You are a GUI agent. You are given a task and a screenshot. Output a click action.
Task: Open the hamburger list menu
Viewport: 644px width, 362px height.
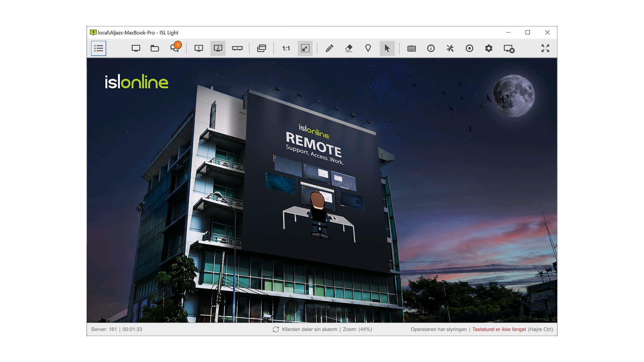(x=99, y=48)
